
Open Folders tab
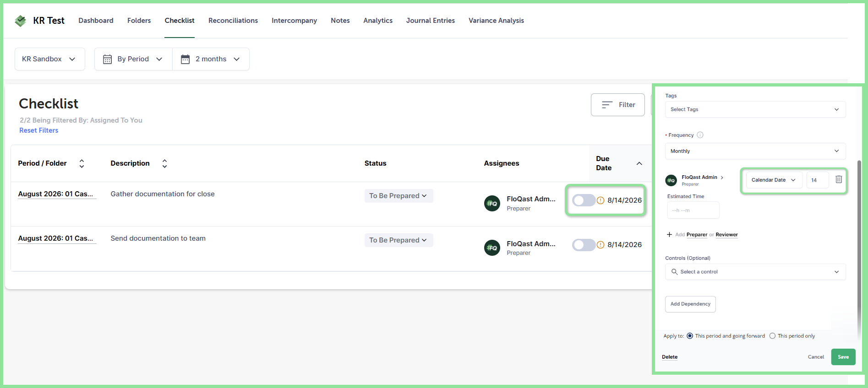[139, 21]
